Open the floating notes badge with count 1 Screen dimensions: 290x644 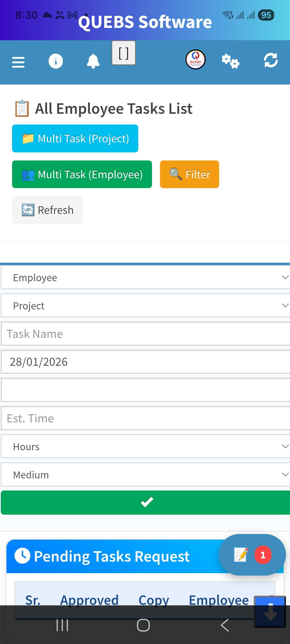click(x=252, y=555)
